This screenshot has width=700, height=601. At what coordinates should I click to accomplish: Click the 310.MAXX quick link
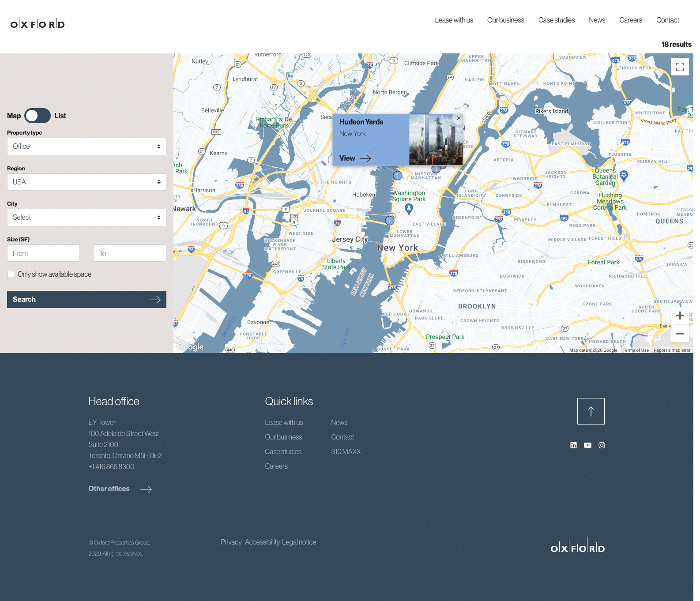coord(346,451)
